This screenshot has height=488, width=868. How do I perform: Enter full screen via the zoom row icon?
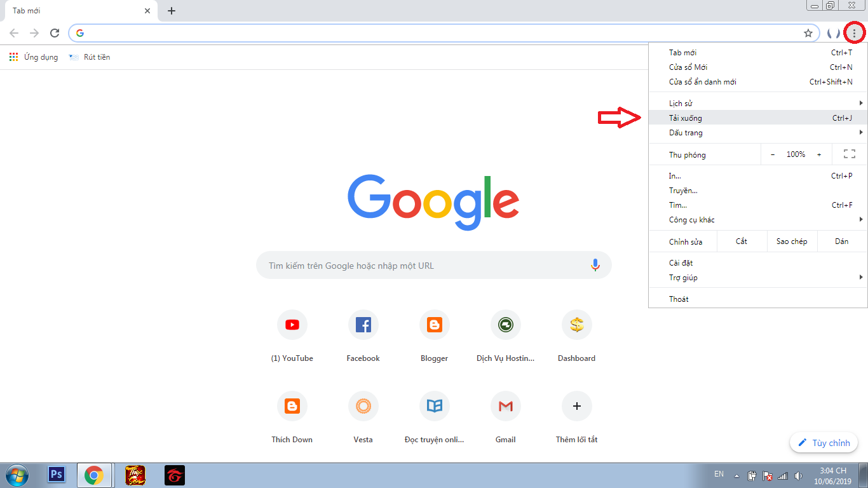tap(850, 154)
